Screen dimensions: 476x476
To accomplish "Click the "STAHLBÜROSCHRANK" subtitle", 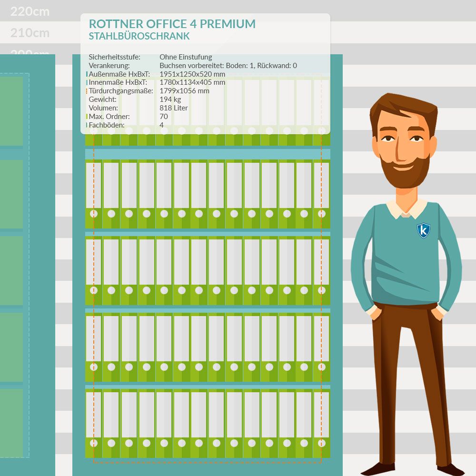I will 139,36.
